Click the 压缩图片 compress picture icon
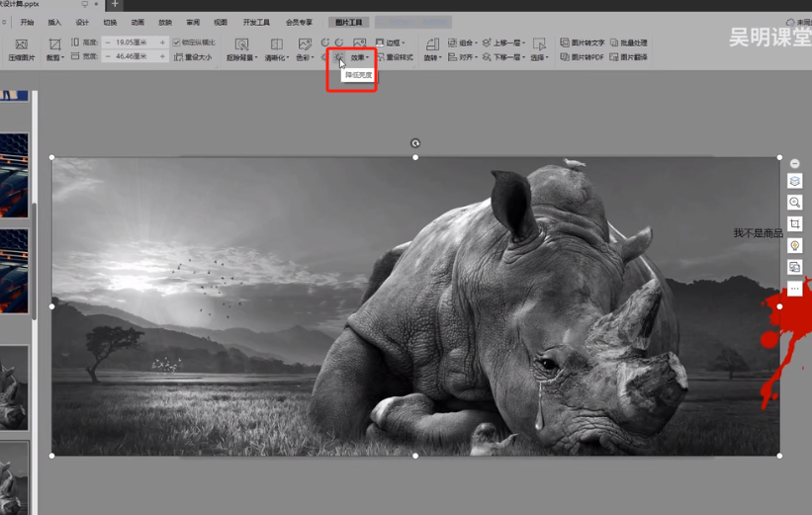The image size is (812, 515). pos(21,44)
